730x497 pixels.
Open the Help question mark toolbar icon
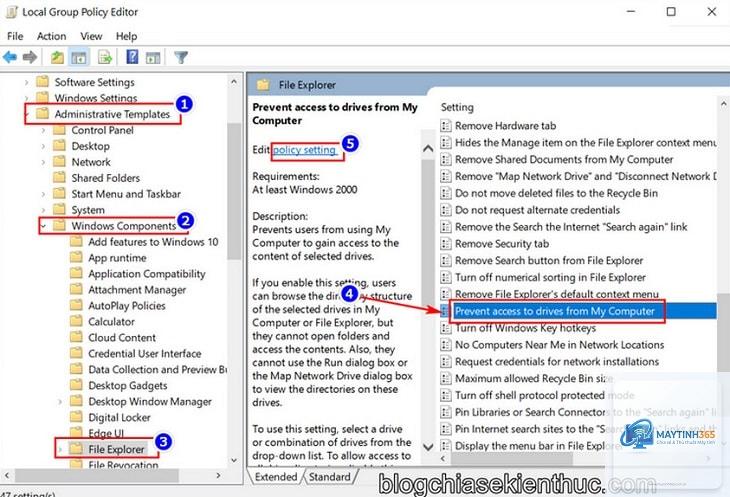tap(132, 57)
